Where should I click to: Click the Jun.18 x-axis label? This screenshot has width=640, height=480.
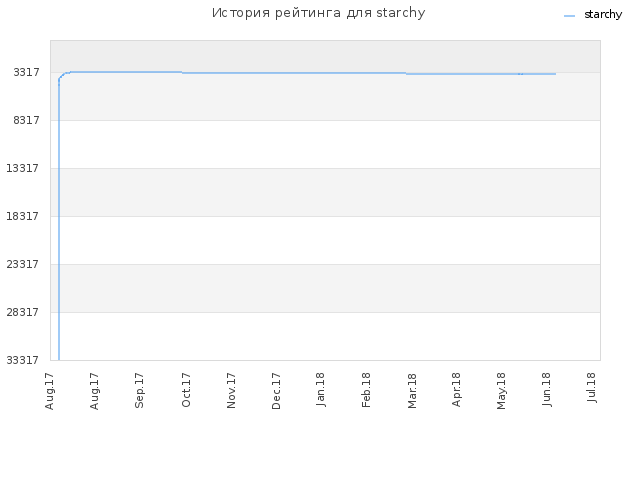coord(547,389)
